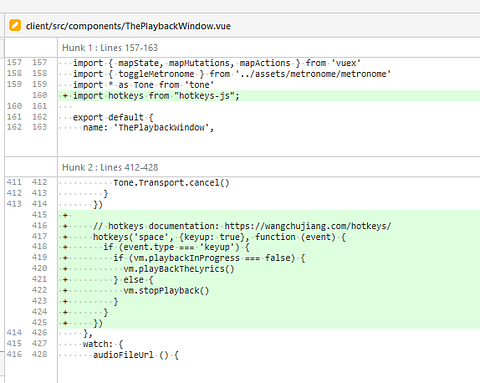Select file path client/src/components/ThePlaybackWindow.vue
Viewport: 480px width, 383px height.
click(x=128, y=26)
